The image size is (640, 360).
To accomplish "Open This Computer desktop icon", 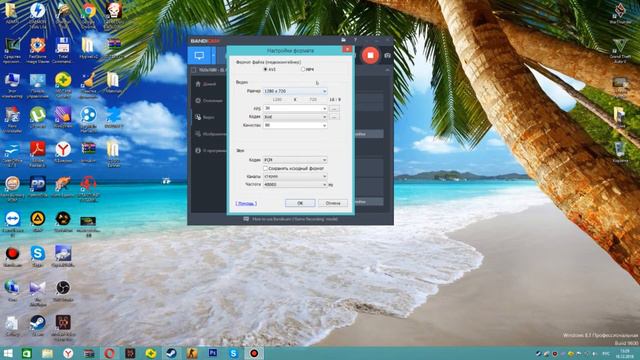I will [x=12, y=84].
